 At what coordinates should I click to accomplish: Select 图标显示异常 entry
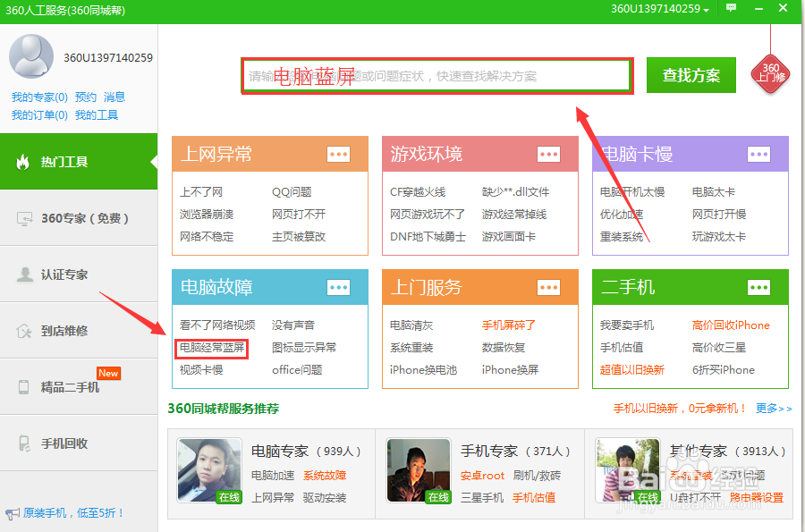pyautogui.click(x=304, y=348)
